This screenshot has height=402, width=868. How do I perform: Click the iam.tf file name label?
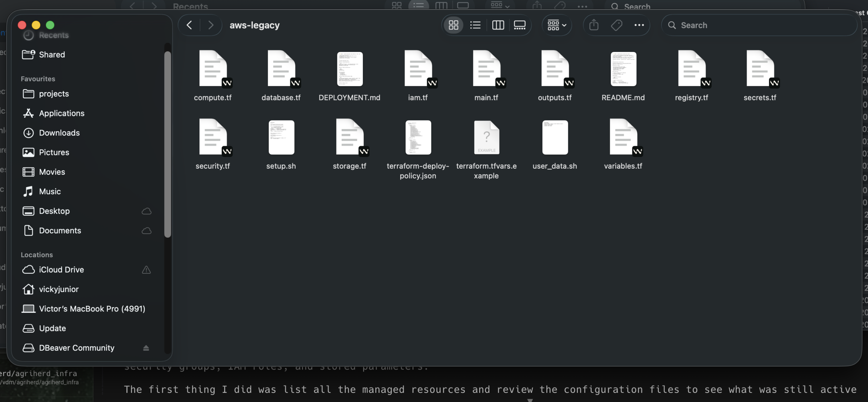click(418, 98)
